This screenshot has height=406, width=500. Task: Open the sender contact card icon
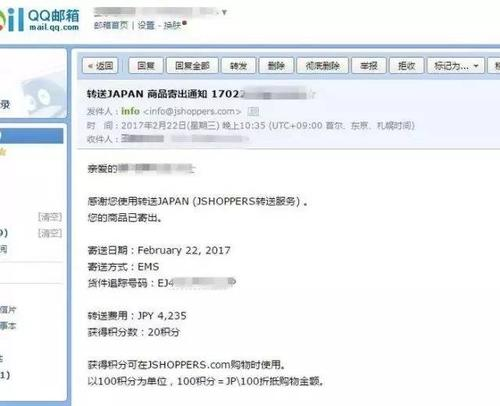(253, 111)
